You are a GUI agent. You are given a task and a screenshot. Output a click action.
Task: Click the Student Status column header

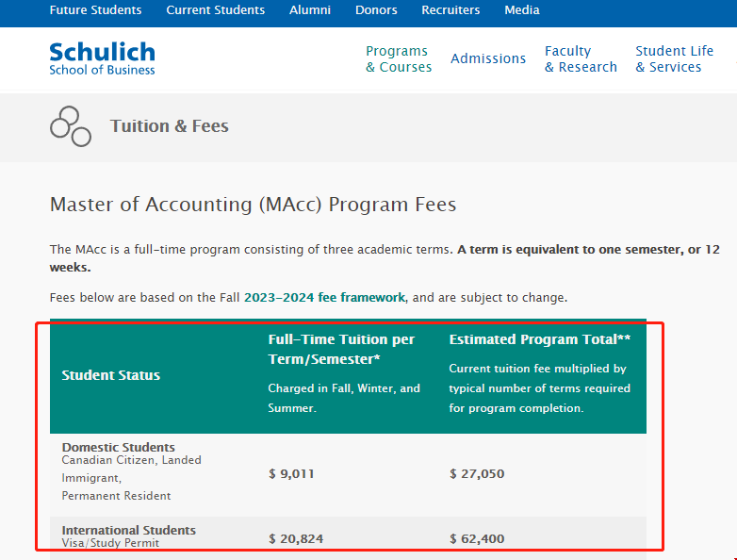(x=111, y=375)
